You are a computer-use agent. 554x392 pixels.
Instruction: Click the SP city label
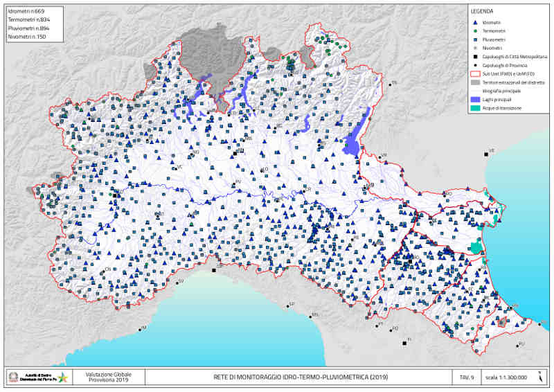pyautogui.click(x=292, y=304)
